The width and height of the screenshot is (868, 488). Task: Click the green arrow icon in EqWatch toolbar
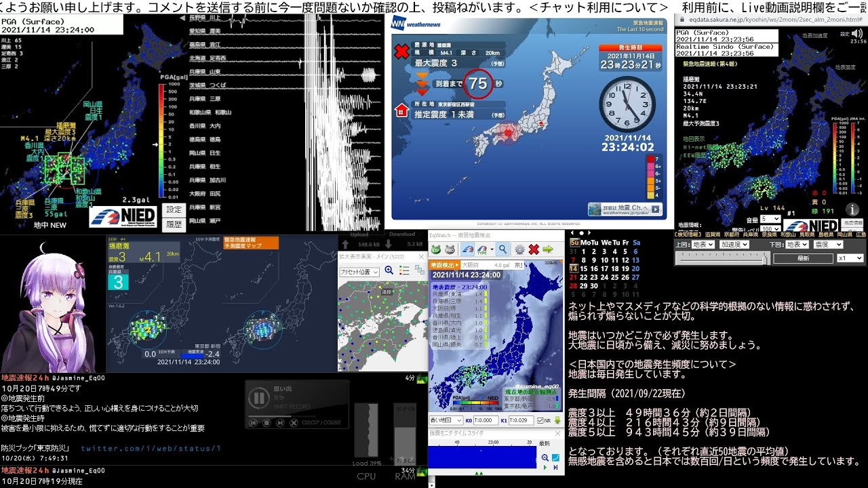548,249
